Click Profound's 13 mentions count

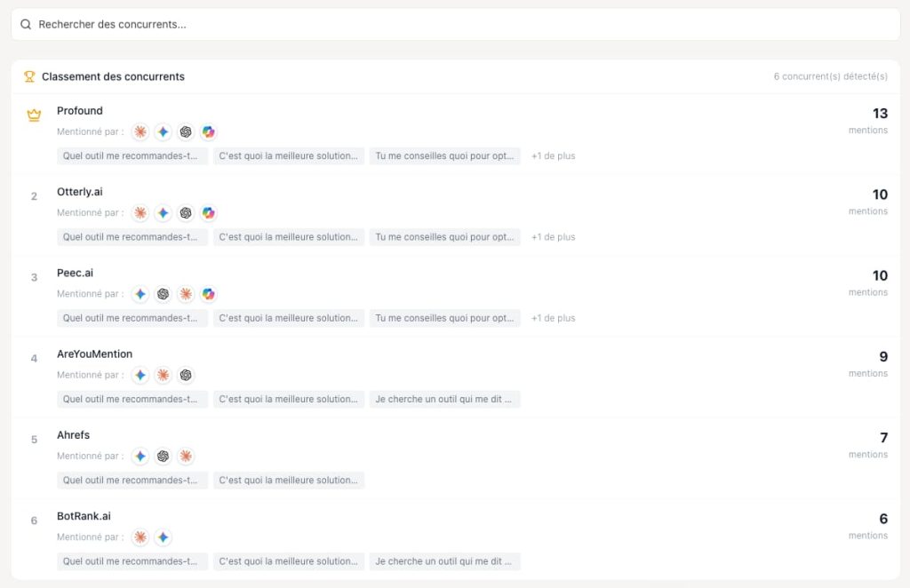click(x=880, y=114)
